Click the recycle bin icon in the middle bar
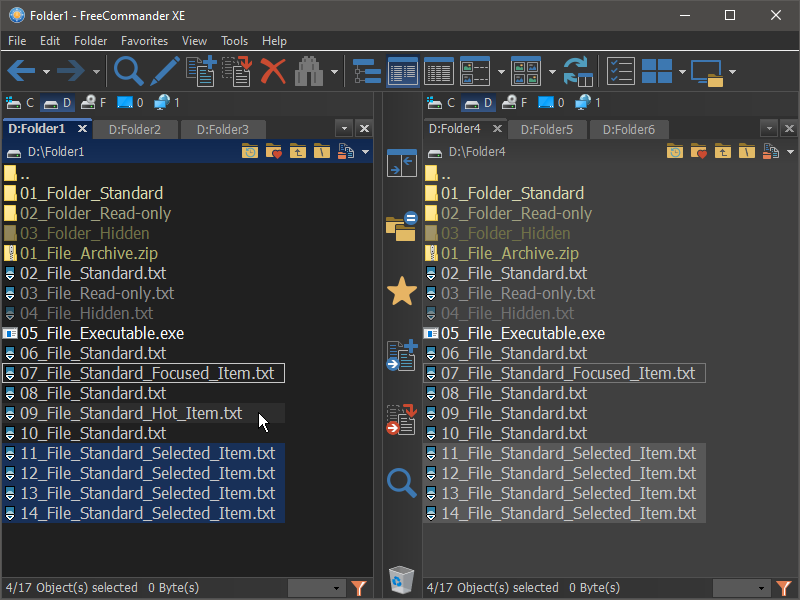 401,579
